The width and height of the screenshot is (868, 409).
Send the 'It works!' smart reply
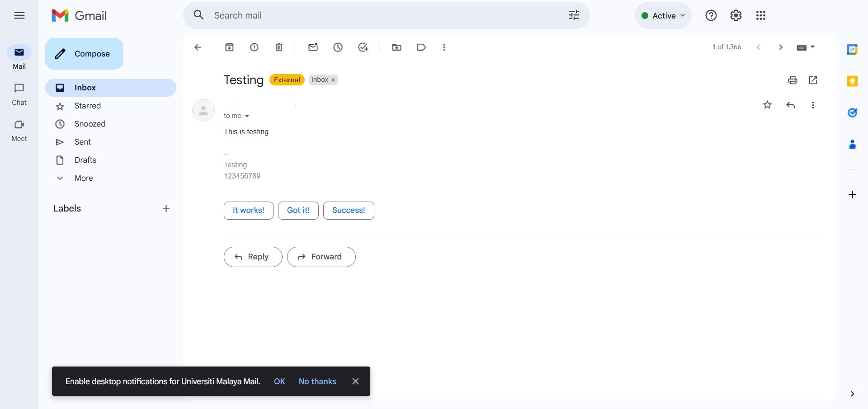(x=248, y=211)
